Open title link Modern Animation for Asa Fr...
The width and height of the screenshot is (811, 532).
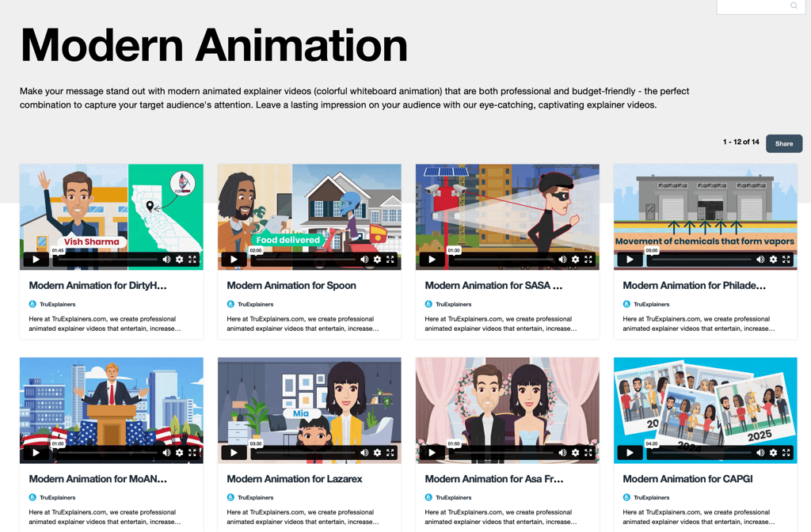[494, 479]
